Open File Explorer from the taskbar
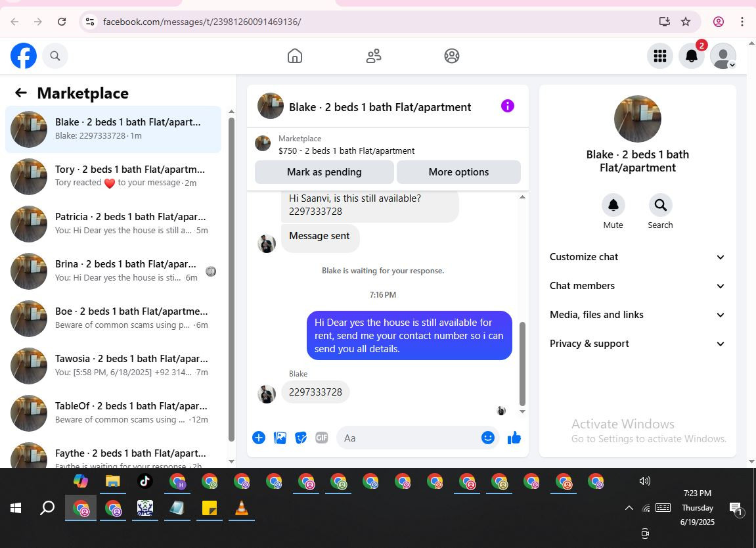Viewport: 756px width, 548px height. (x=113, y=481)
